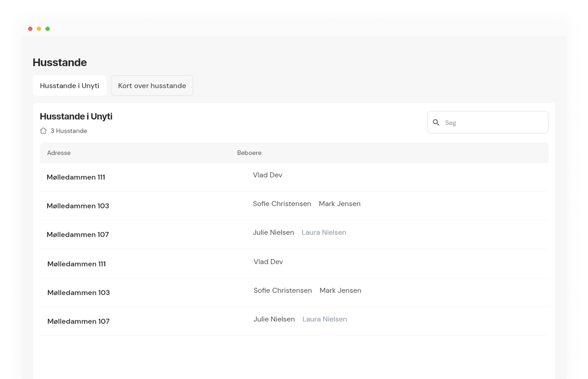
Task: Sort by the Adresse column header
Action: tap(59, 153)
